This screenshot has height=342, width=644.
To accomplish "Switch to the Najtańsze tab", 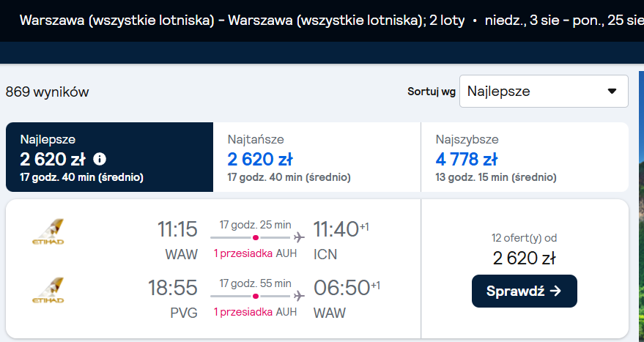I will coord(317,157).
